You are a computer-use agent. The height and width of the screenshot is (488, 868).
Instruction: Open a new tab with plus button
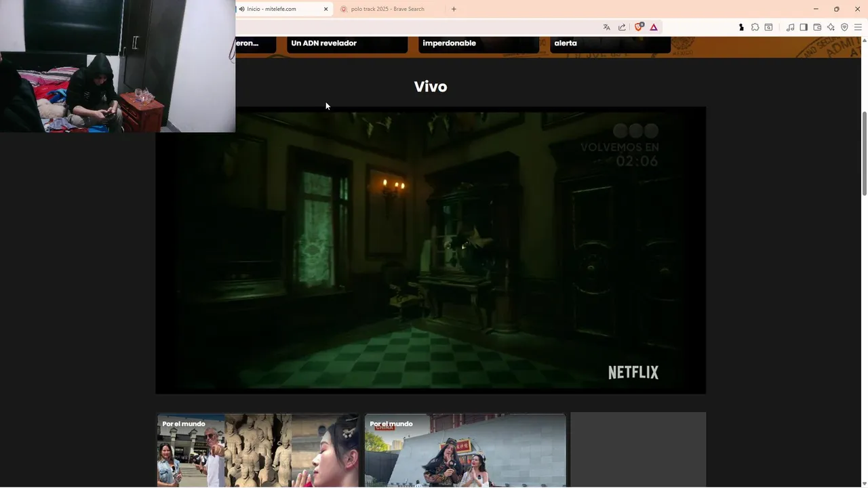tap(454, 9)
